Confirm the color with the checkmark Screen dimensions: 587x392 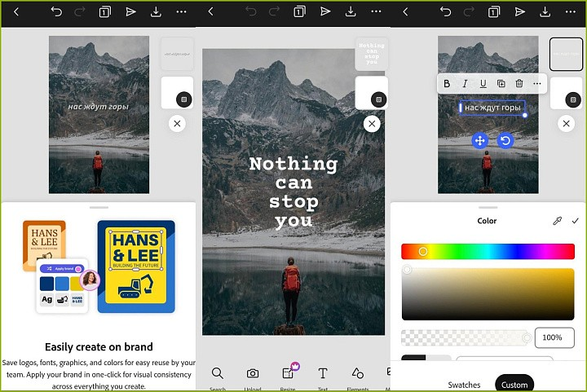click(x=575, y=221)
